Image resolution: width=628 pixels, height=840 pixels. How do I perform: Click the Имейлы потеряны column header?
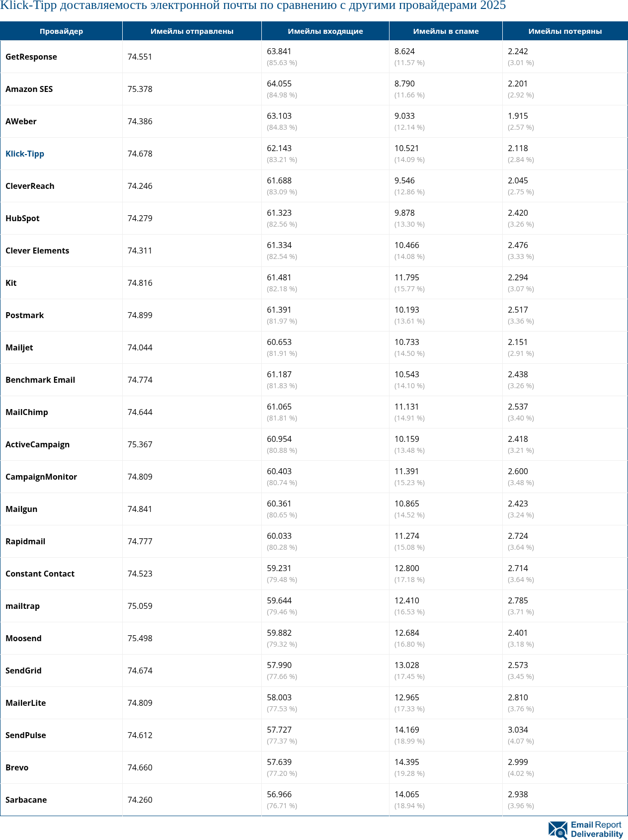[565, 31]
